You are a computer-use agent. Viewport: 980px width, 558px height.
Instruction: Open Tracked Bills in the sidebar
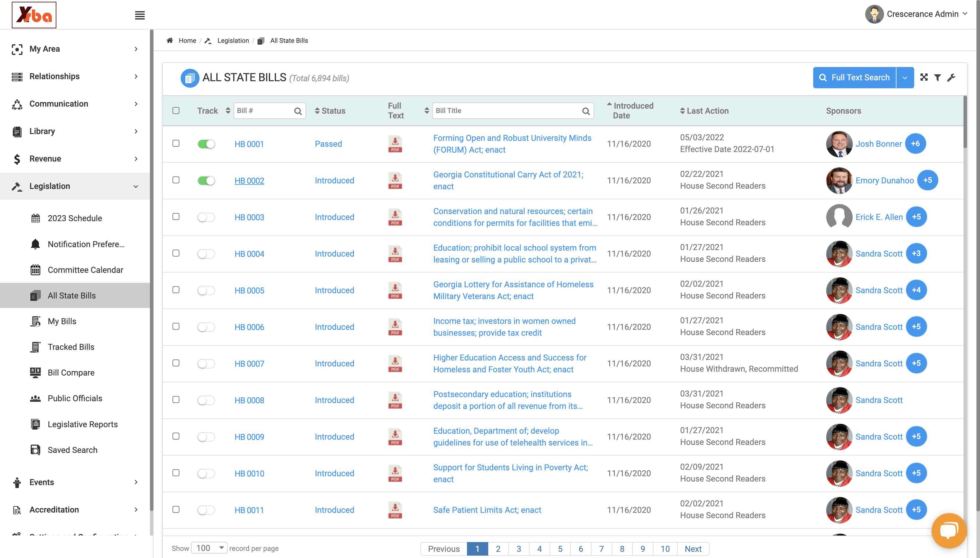(x=71, y=347)
